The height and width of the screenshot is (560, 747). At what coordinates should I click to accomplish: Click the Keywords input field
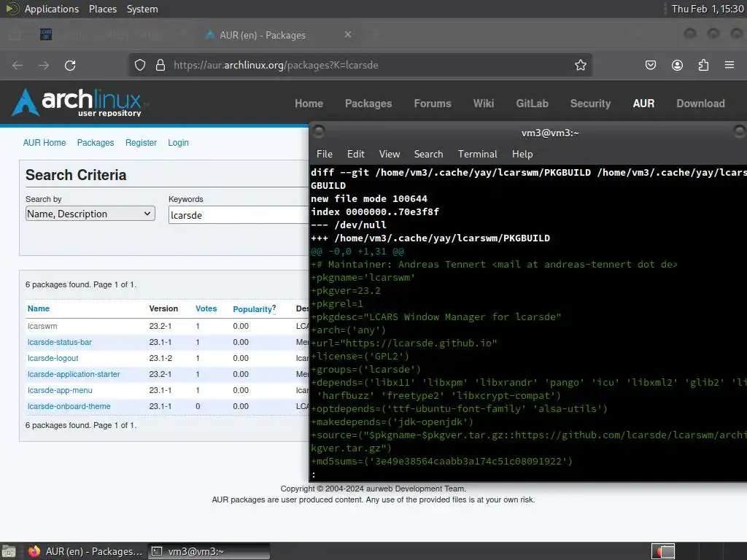coord(239,215)
